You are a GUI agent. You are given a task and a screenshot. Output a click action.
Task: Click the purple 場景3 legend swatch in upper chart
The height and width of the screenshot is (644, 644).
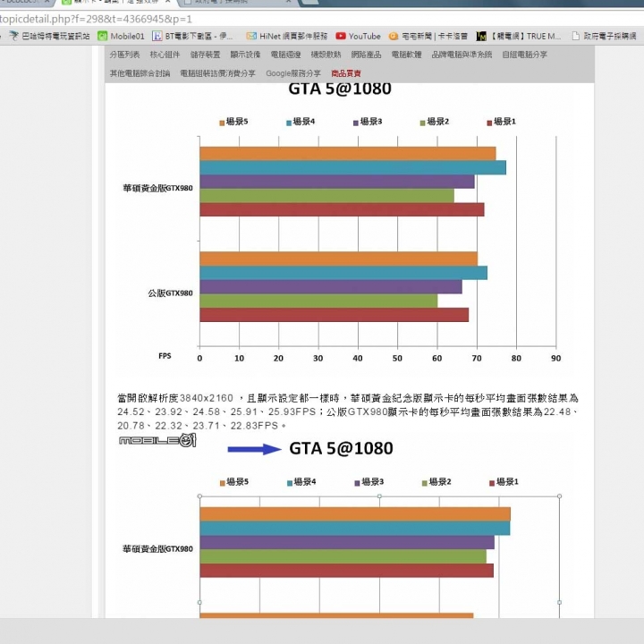pyautogui.click(x=356, y=123)
